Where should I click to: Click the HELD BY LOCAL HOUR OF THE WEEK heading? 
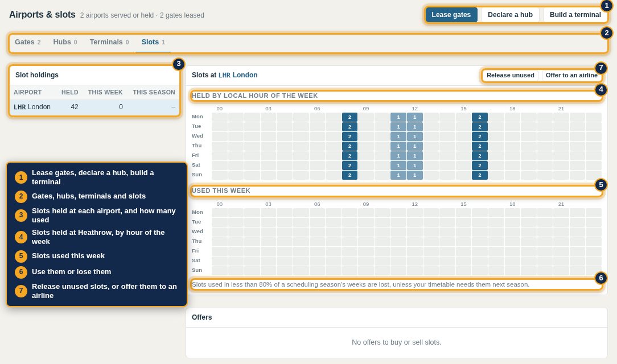pos(254,96)
